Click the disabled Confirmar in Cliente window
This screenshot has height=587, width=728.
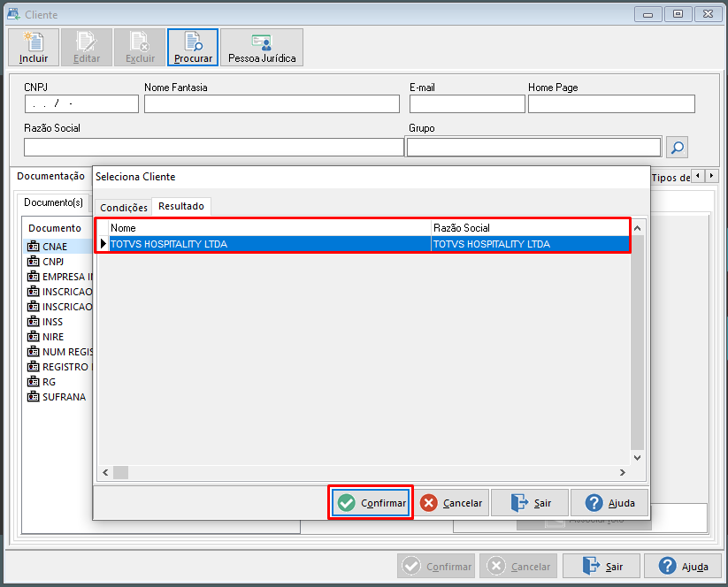pos(436,566)
